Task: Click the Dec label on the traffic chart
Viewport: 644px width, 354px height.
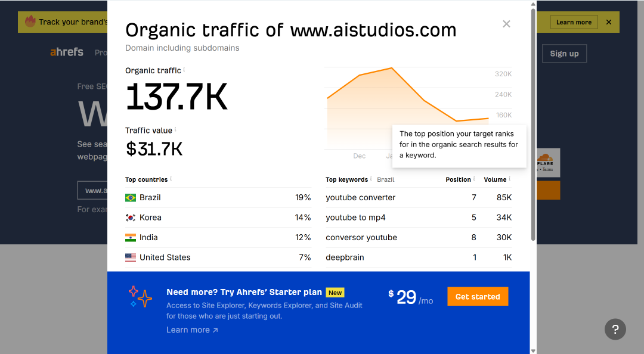Action: tap(360, 156)
